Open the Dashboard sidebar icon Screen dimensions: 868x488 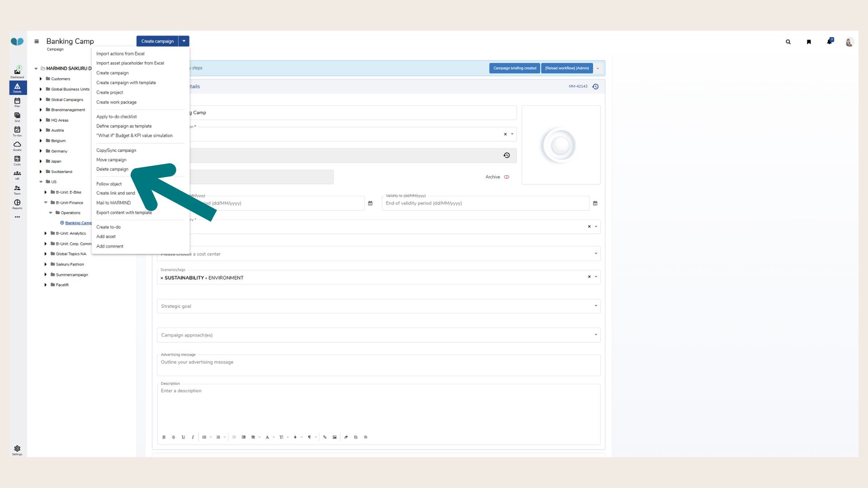17,71
